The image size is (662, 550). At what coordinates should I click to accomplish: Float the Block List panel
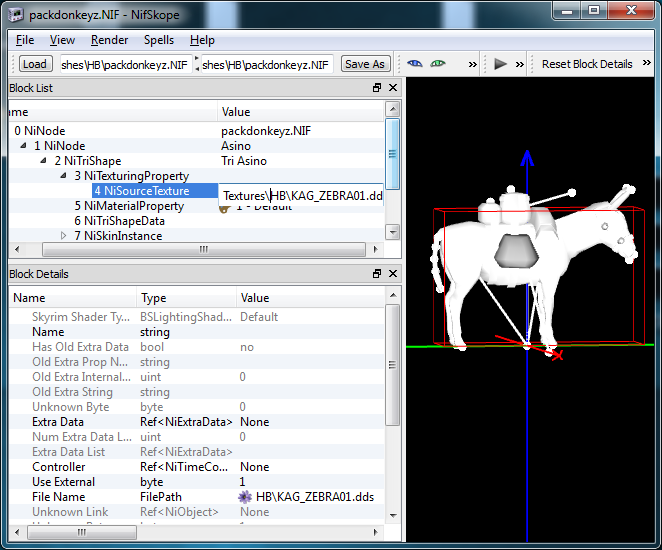(377, 88)
